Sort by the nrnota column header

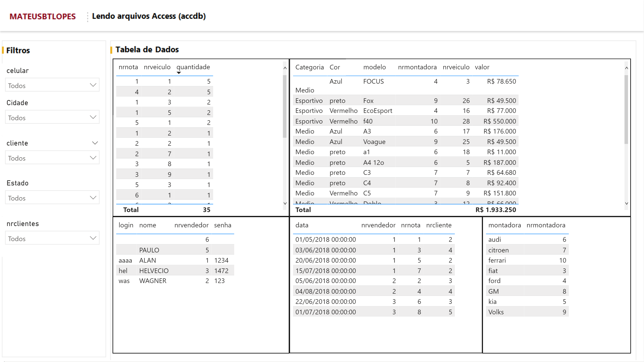coord(128,67)
